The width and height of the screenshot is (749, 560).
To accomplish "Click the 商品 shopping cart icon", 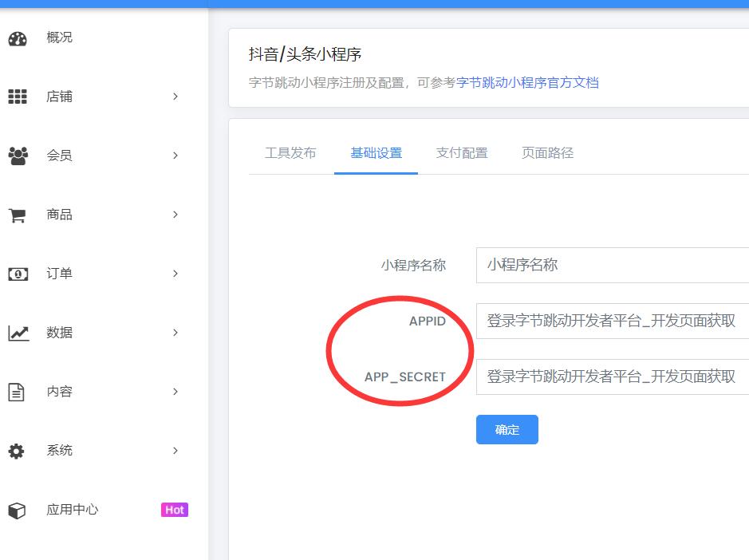I will pos(18,215).
